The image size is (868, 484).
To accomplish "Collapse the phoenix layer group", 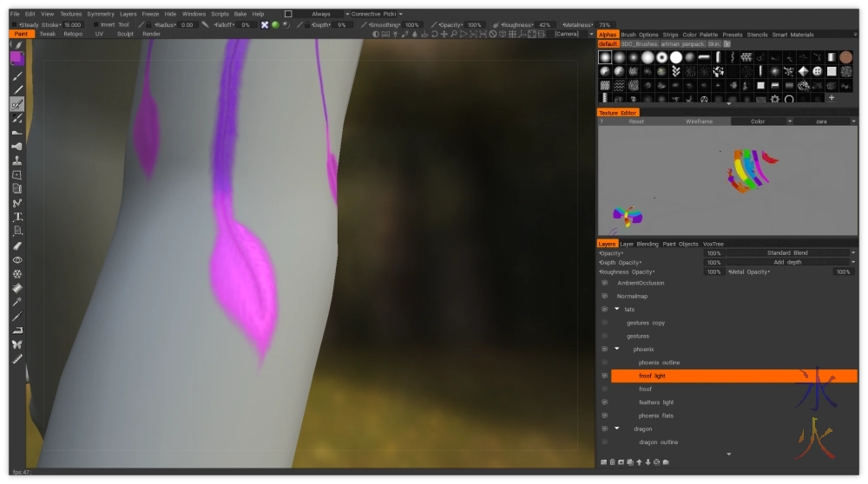I will tap(617, 349).
